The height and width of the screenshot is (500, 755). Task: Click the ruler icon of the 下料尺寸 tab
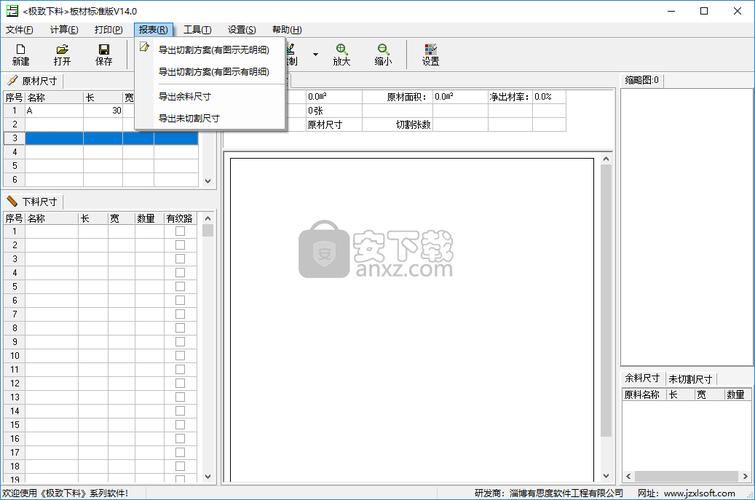13,201
